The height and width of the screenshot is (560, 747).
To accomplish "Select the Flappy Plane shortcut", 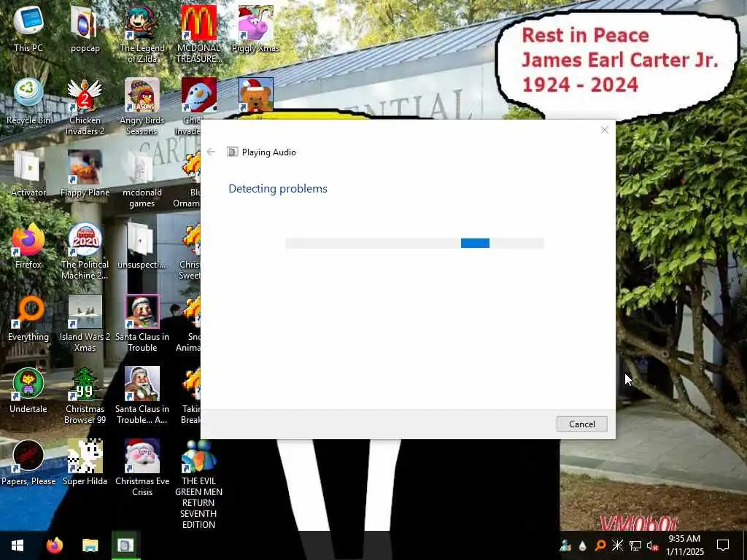I will (x=85, y=174).
